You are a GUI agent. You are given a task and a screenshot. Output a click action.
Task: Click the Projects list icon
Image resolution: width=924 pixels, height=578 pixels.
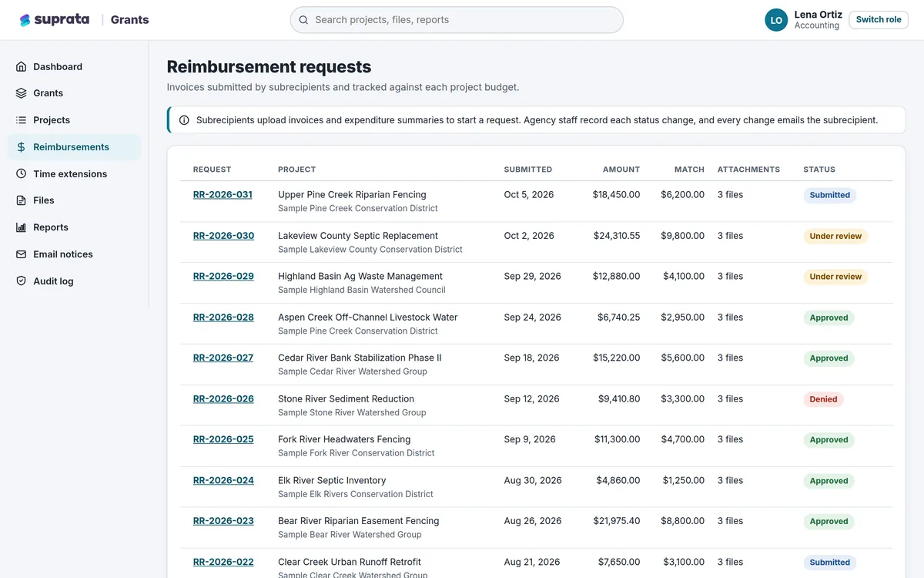22,120
